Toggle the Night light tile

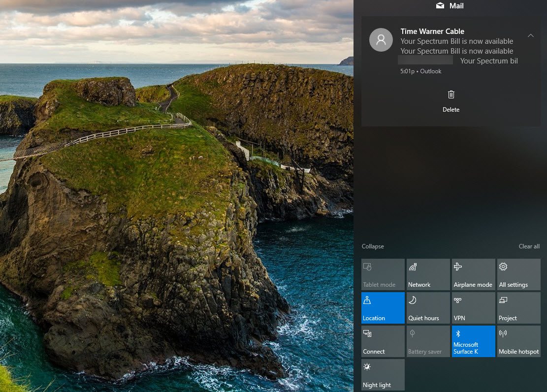[383, 375]
